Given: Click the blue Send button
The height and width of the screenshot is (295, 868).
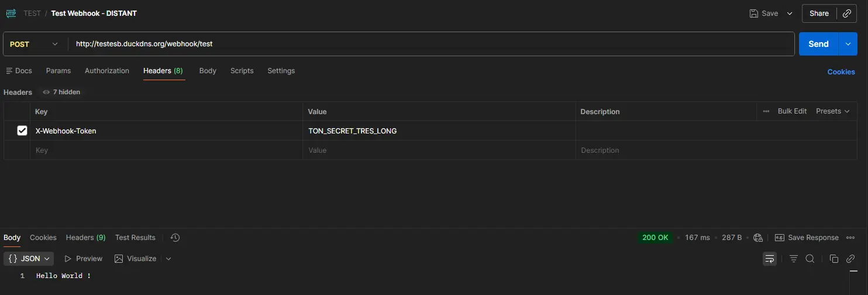Looking at the screenshot, I should point(818,44).
